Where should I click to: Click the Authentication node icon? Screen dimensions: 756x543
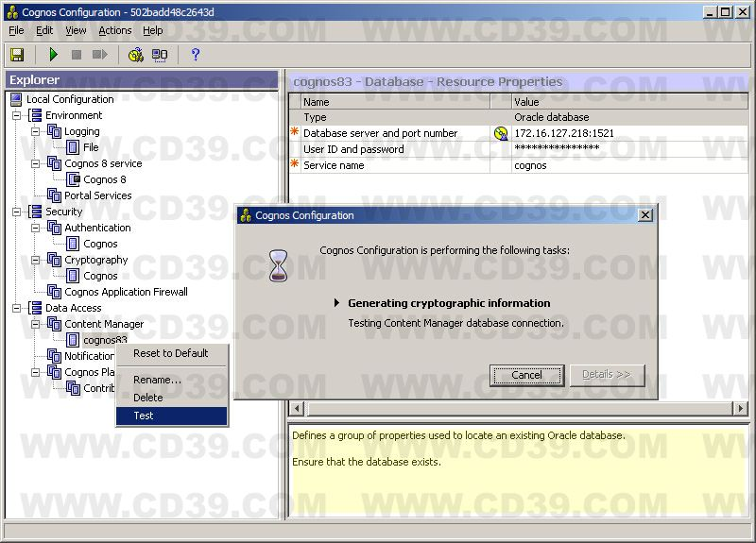[x=54, y=228]
